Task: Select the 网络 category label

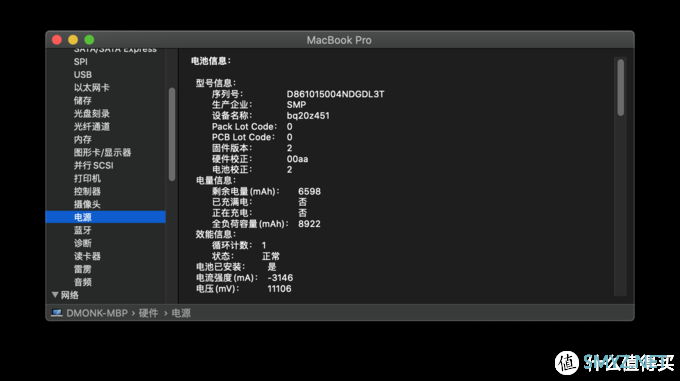Action: click(69, 295)
